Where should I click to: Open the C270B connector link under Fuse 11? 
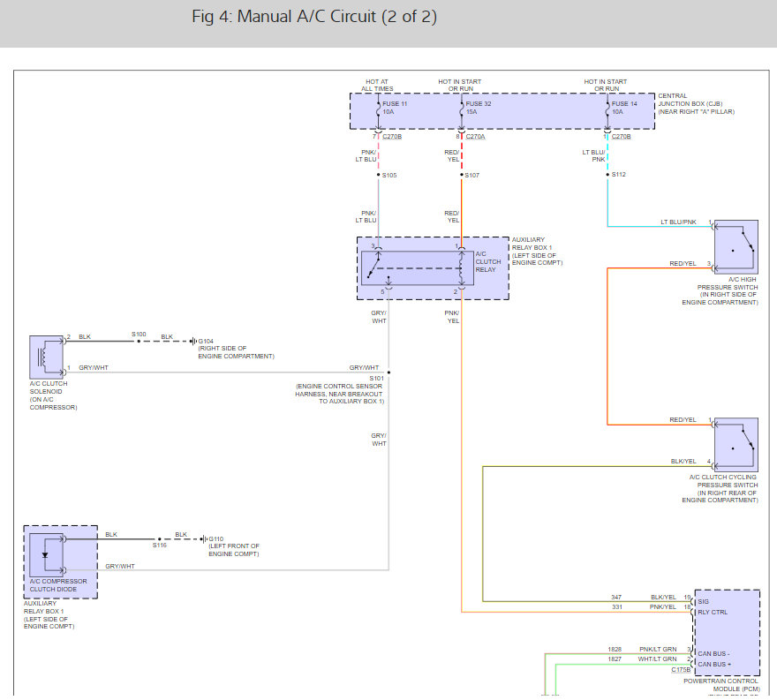[392, 136]
